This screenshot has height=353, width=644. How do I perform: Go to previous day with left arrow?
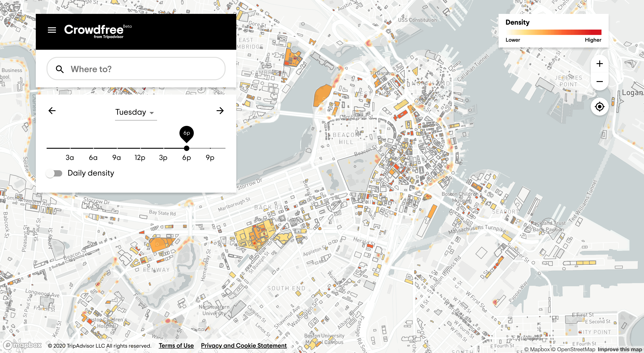(x=52, y=111)
